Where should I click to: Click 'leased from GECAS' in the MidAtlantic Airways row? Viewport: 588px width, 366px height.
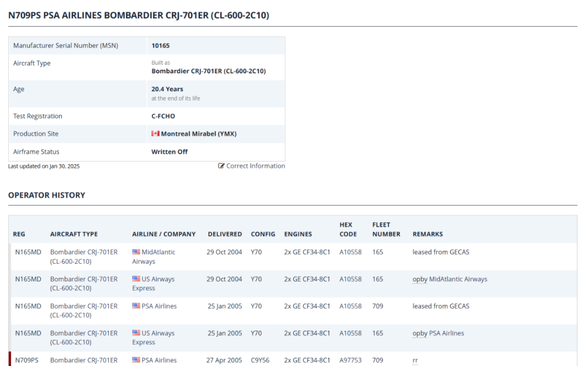pyautogui.click(x=441, y=252)
